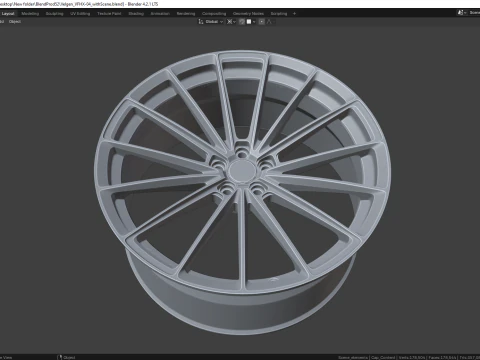Open the Global transform orientation dropdown

[x=214, y=22]
